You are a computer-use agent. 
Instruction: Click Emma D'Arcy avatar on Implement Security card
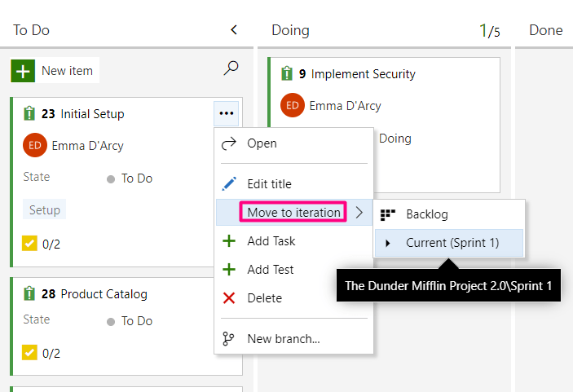(x=293, y=105)
